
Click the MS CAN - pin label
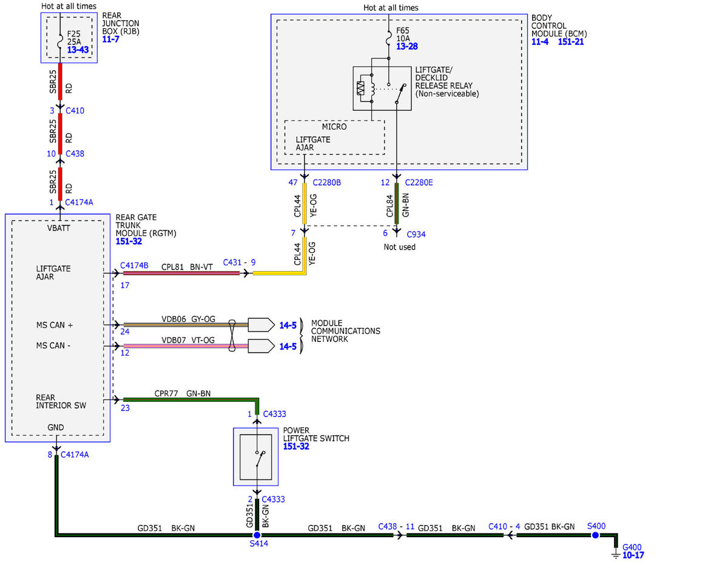coord(54,347)
